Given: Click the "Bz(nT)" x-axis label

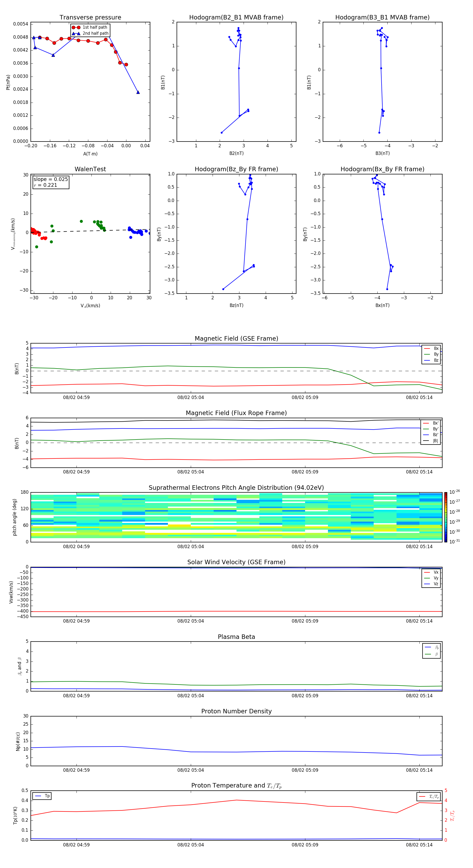Looking at the screenshot, I should pyautogui.click(x=236, y=305).
